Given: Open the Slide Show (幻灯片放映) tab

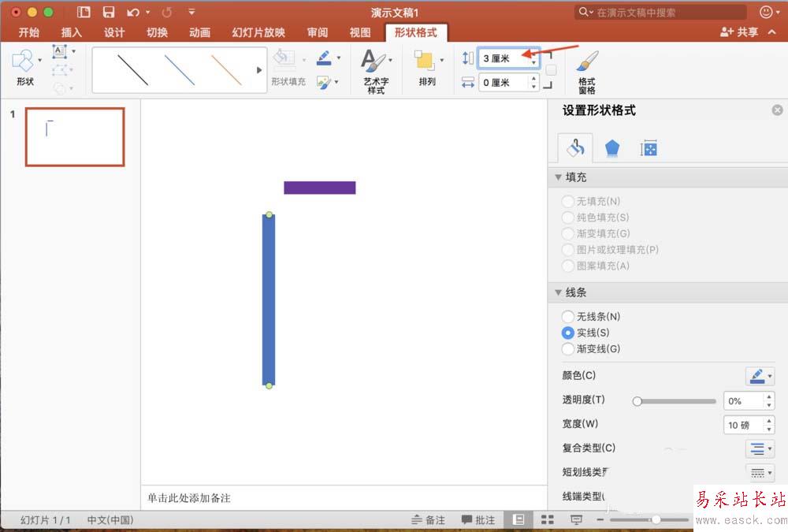Looking at the screenshot, I should (258, 32).
